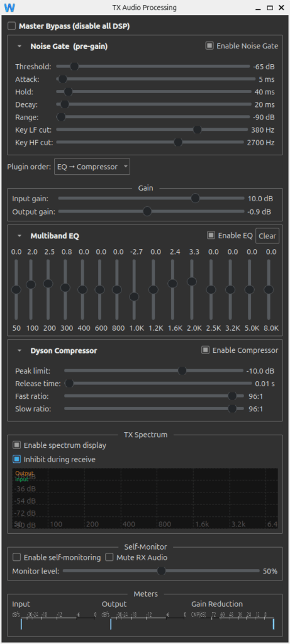Click the 1.6K EQ band slider

point(172,290)
